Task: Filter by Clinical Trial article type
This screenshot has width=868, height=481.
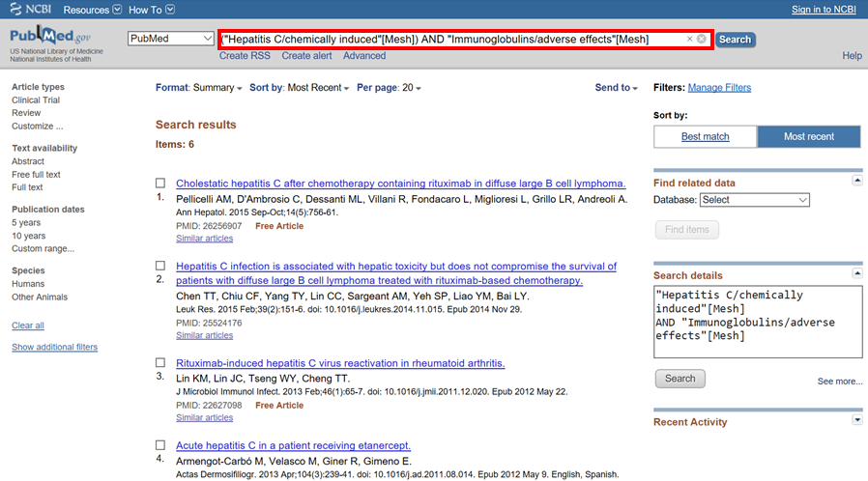Action: 36,100
